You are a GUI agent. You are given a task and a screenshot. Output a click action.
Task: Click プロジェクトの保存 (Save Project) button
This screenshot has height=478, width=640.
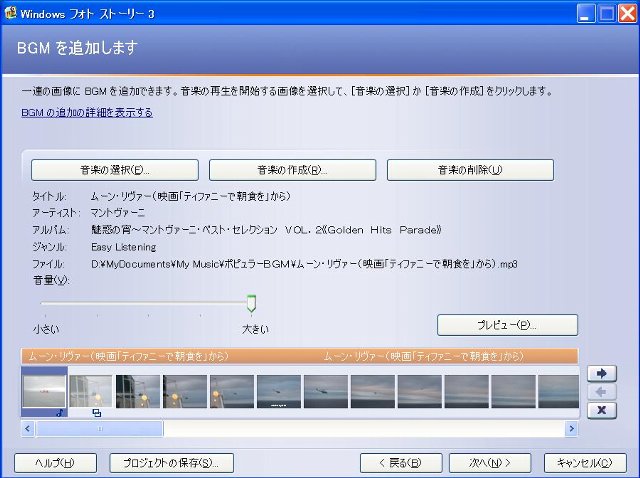tap(171, 463)
